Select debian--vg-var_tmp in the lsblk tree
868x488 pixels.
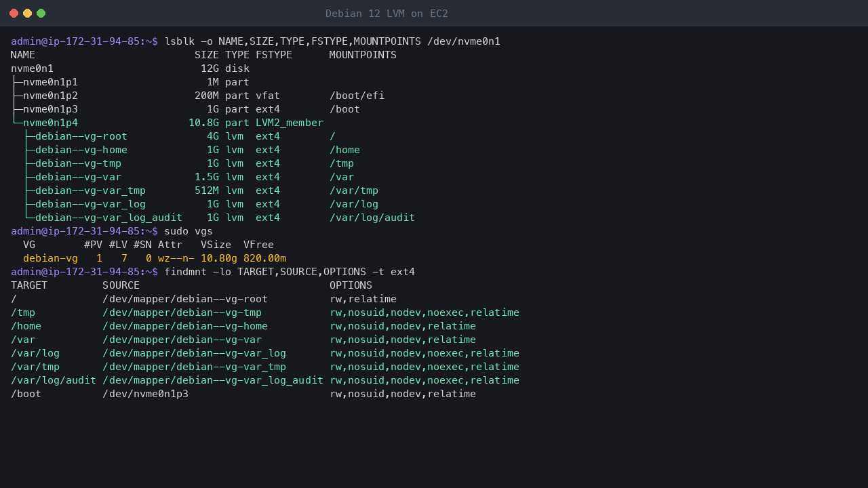[90, 190]
